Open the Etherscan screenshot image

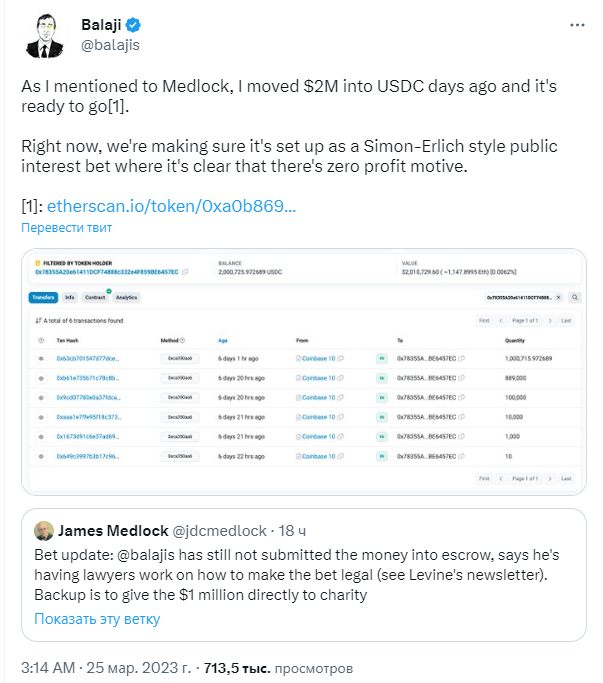tap(304, 372)
